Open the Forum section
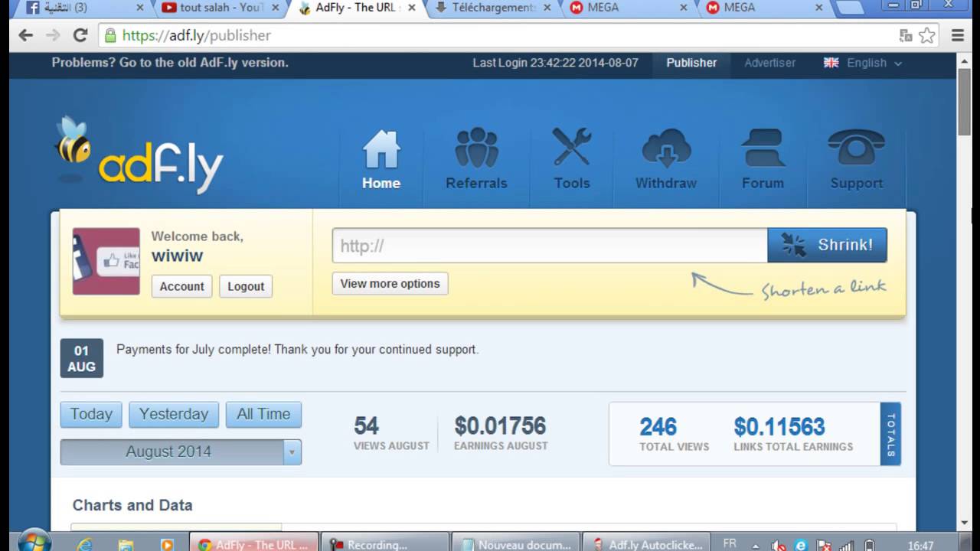The width and height of the screenshot is (980, 551). point(763,161)
